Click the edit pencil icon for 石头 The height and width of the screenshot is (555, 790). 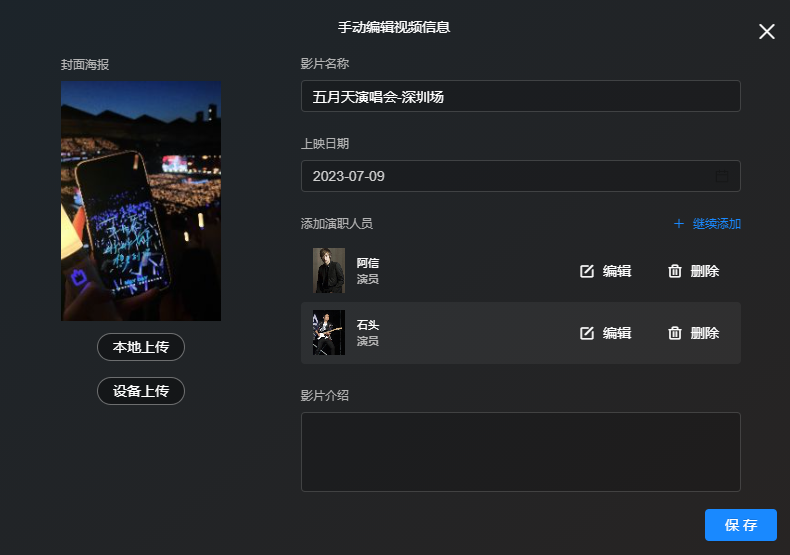[x=586, y=333]
